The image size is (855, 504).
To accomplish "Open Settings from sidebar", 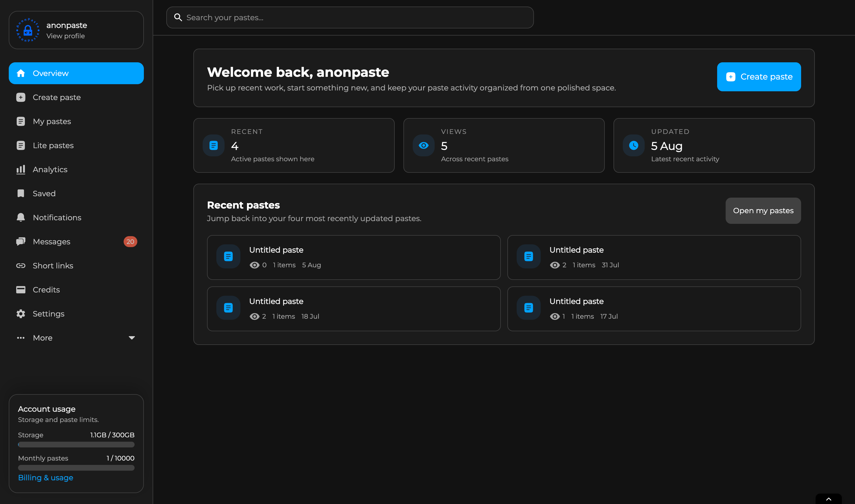I will click(x=76, y=314).
